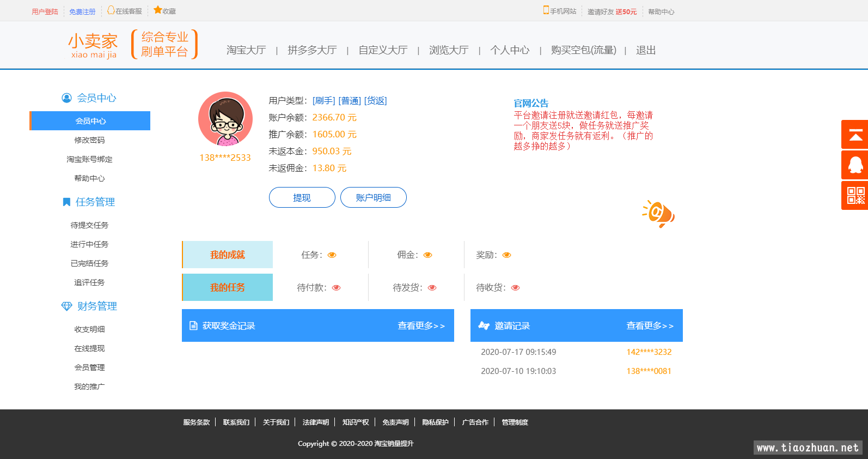Click the user avatar picture
868x459 pixels.
tap(225, 119)
